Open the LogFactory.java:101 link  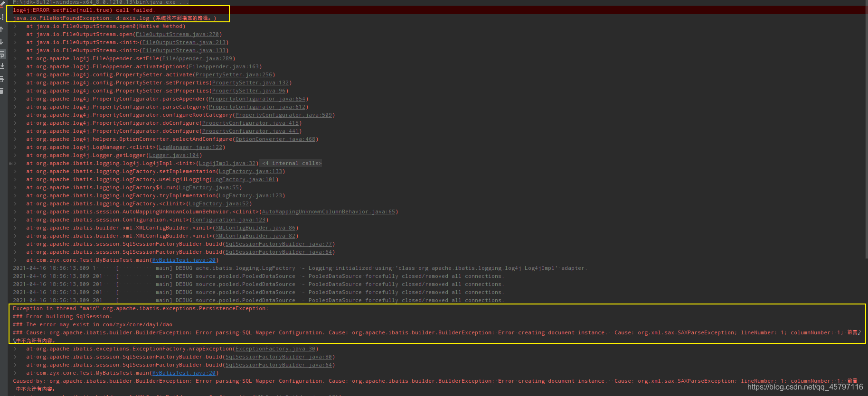pyautogui.click(x=244, y=180)
